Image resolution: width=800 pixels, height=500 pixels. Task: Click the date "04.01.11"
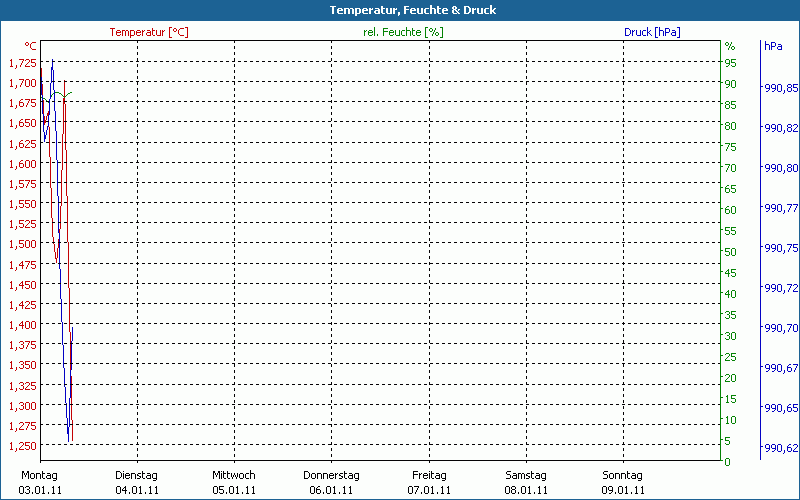137,490
